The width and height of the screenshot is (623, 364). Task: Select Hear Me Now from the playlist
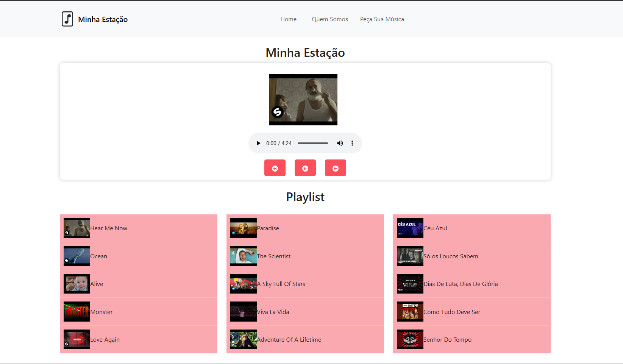click(109, 228)
